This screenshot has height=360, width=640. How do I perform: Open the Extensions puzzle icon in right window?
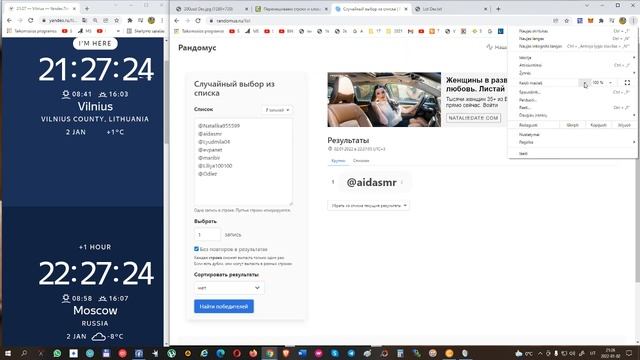(x=601, y=20)
